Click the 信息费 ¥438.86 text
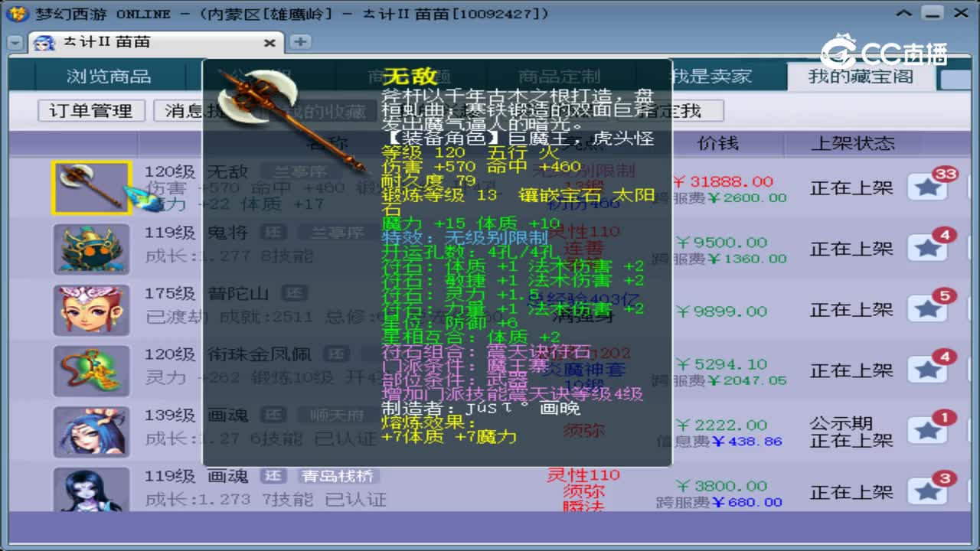 (x=720, y=442)
